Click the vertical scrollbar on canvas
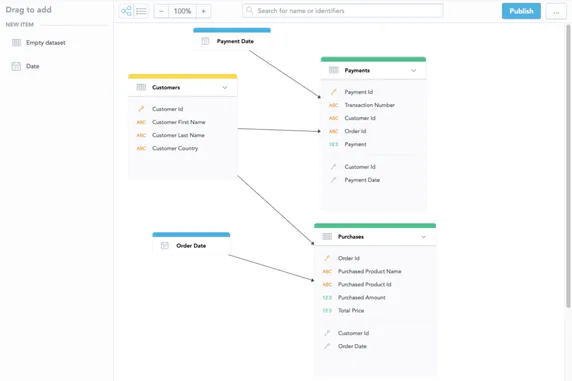 pyautogui.click(x=568, y=166)
